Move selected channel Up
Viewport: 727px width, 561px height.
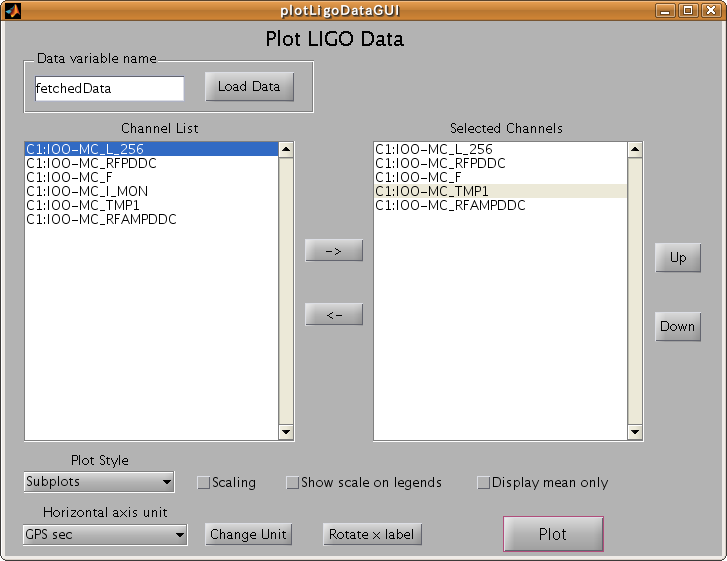[x=678, y=257]
